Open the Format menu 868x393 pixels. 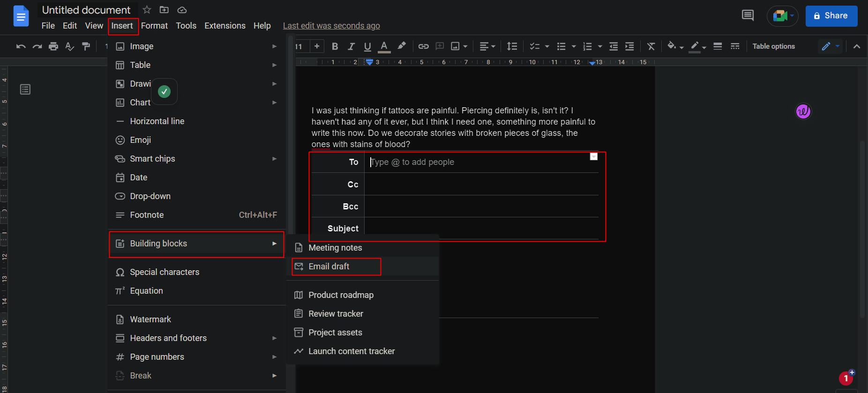[x=154, y=26]
